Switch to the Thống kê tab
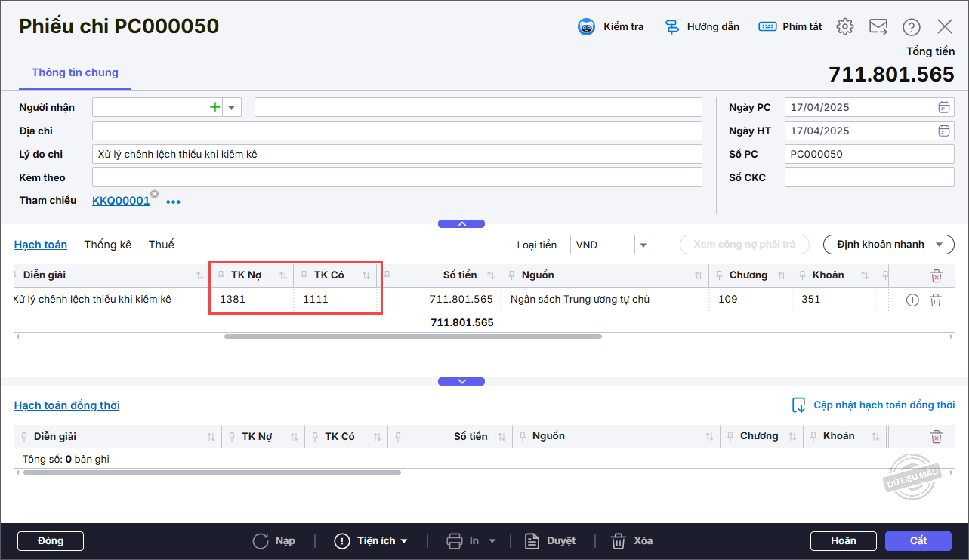This screenshot has width=969, height=560. coord(108,245)
